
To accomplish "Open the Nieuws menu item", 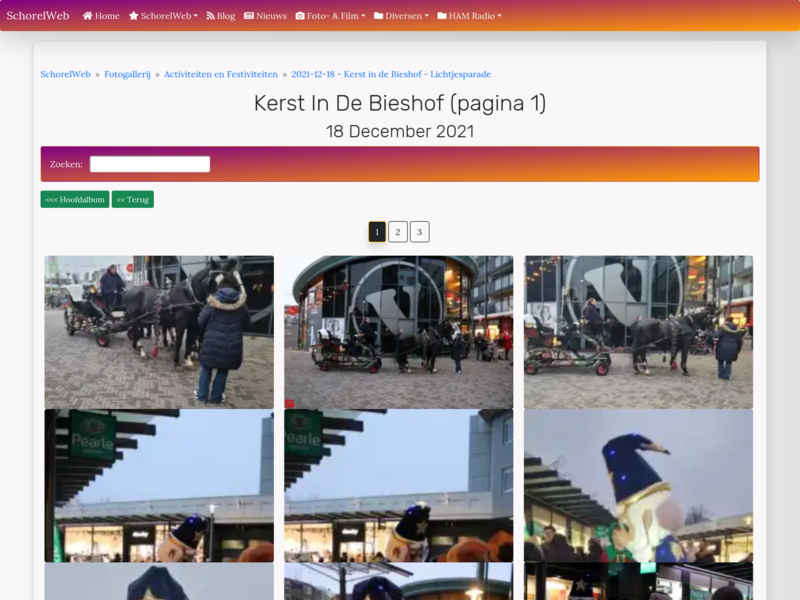I will tap(265, 16).
